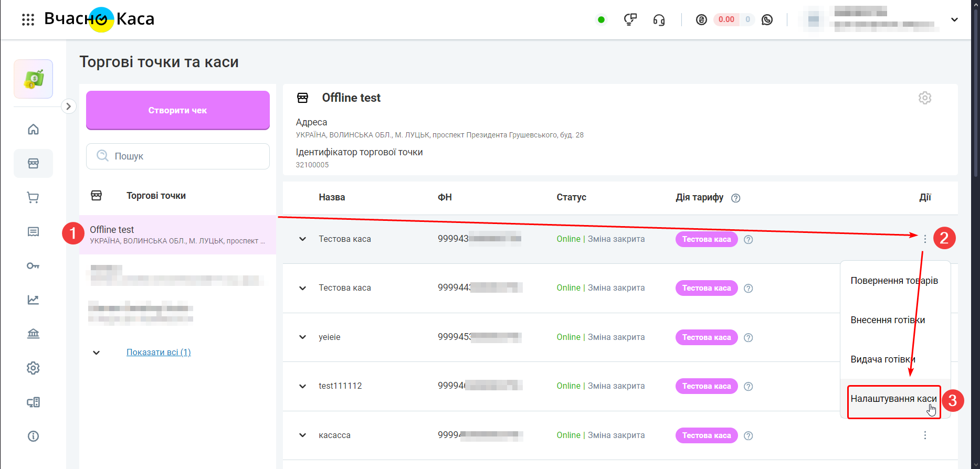This screenshot has height=469, width=980.
Task: Click help icon in first Тестова каса row
Action: (749, 239)
